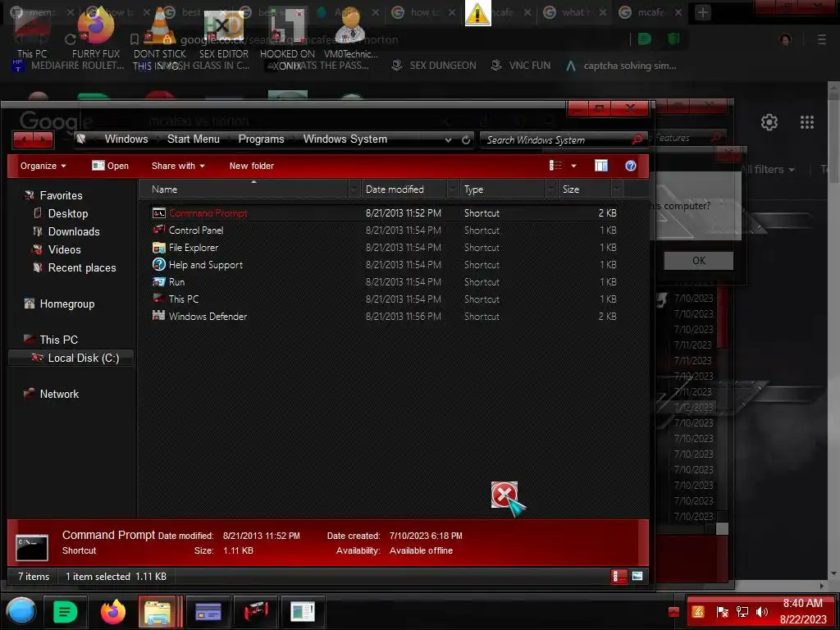The height and width of the screenshot is (630, 840).
Task: Select Downloads under Favorites
Action: tap(74, 231)
